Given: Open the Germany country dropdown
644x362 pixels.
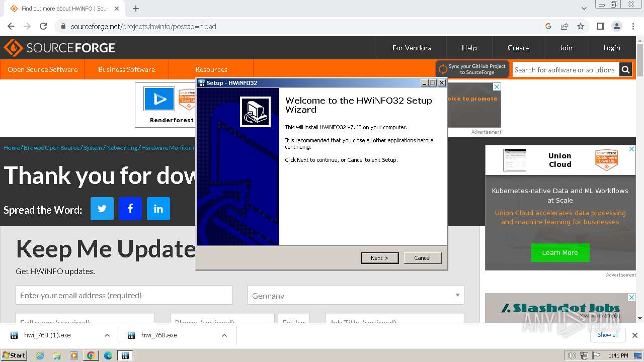Looking at the screenshot, I should (356, 295).
